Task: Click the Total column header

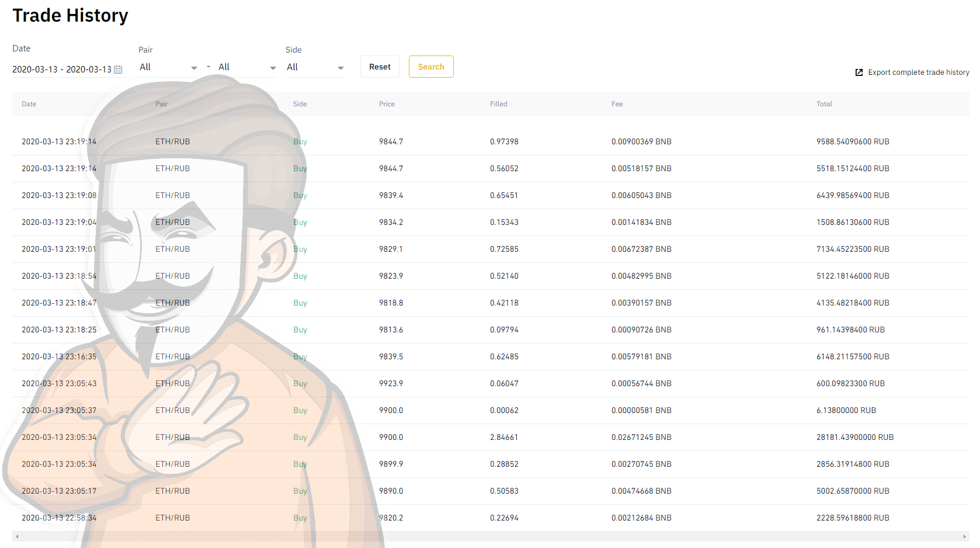Action: pyautogui.click(x=823, y=104)
